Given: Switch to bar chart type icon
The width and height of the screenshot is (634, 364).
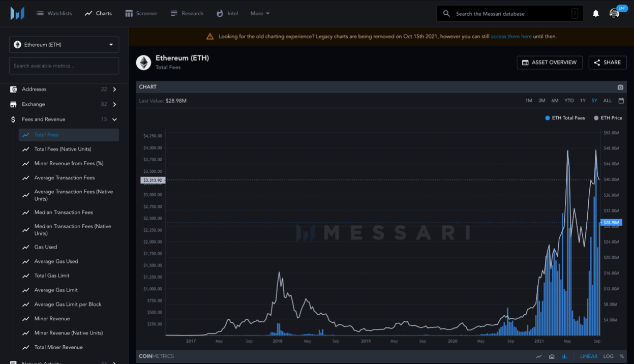Looking at the screenshot, I should click(x=564, y=356).
